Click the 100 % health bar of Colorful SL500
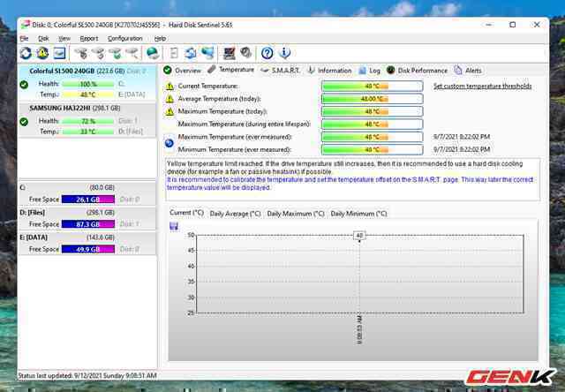 pos(88,84)
